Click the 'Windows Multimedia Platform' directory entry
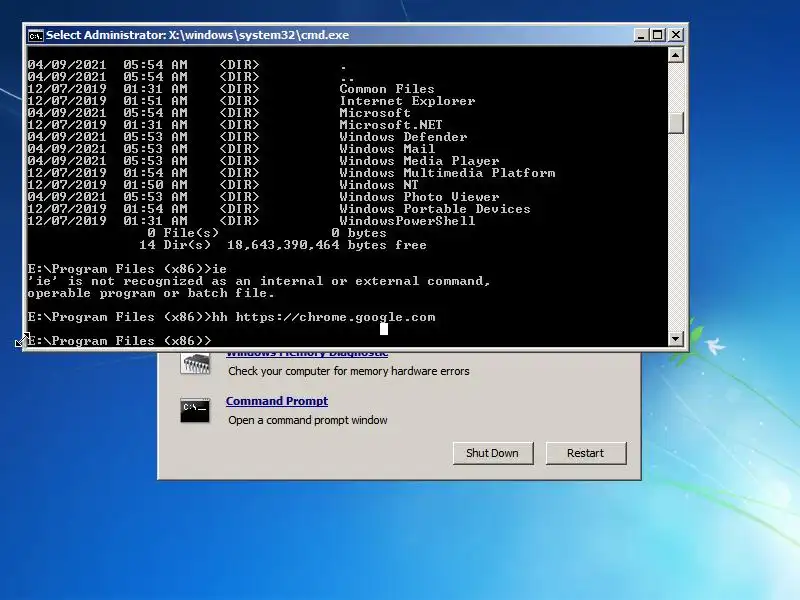Image resolution: width=800 pixels, height=600 pixels. (x=447, y=173)
